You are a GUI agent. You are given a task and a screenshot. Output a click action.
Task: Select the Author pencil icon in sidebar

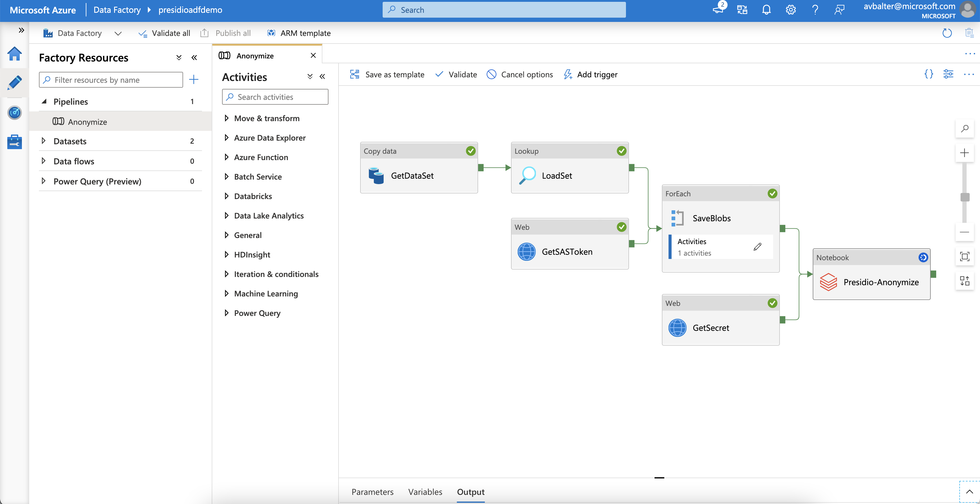click(x=15, y=82)
